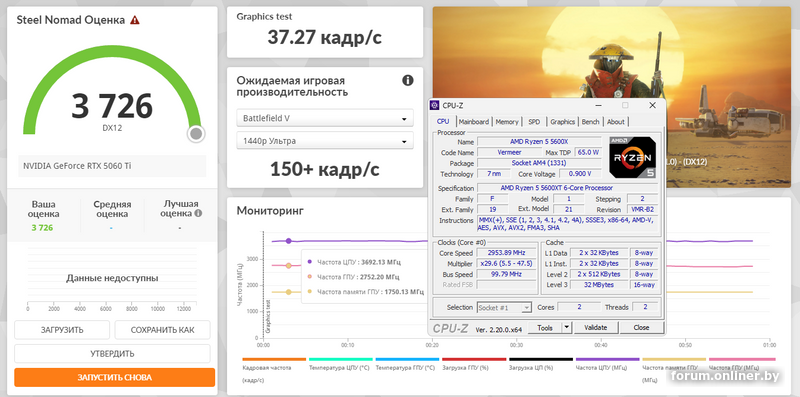Click the Specification field in CPU-Z
This screenshot has height=397, width=800.
click(567, 188)
